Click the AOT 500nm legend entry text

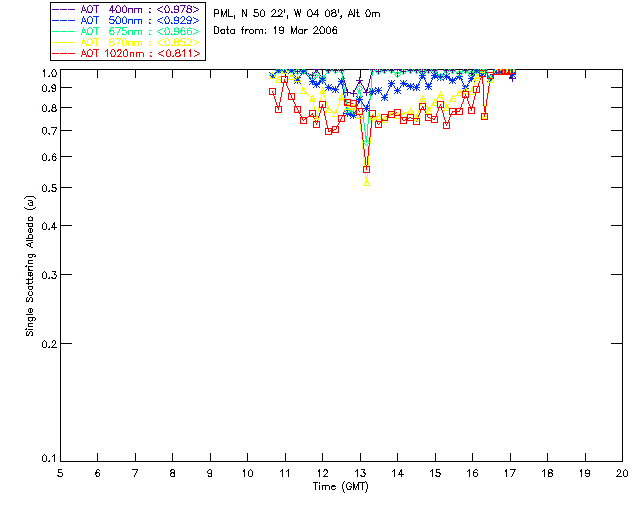[140, 20]
